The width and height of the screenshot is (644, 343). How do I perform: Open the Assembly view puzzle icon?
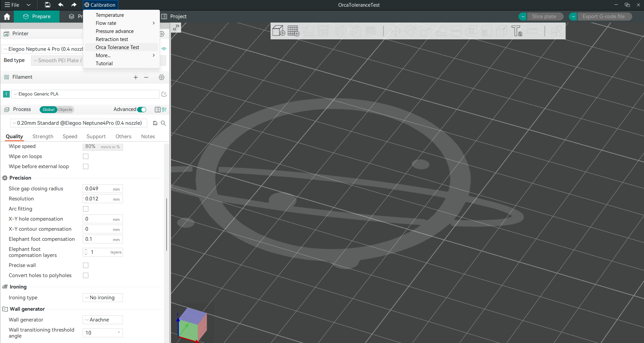click(556, 31)
